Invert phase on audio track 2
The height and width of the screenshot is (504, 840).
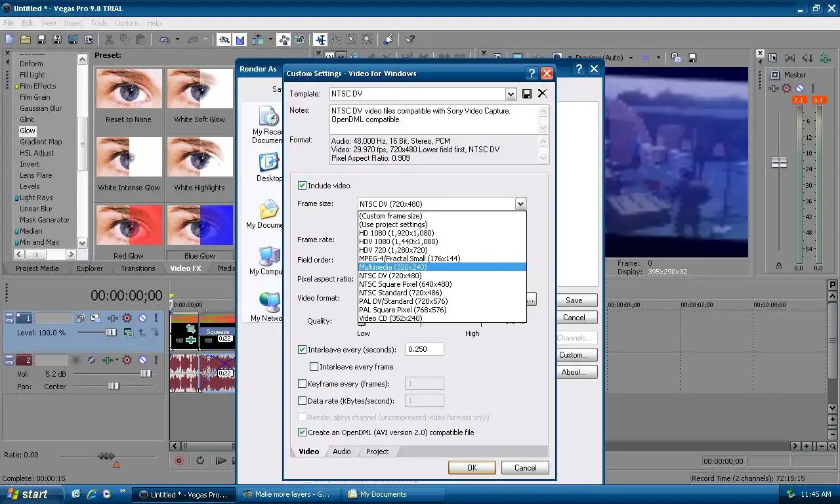(x=91, y=360)
